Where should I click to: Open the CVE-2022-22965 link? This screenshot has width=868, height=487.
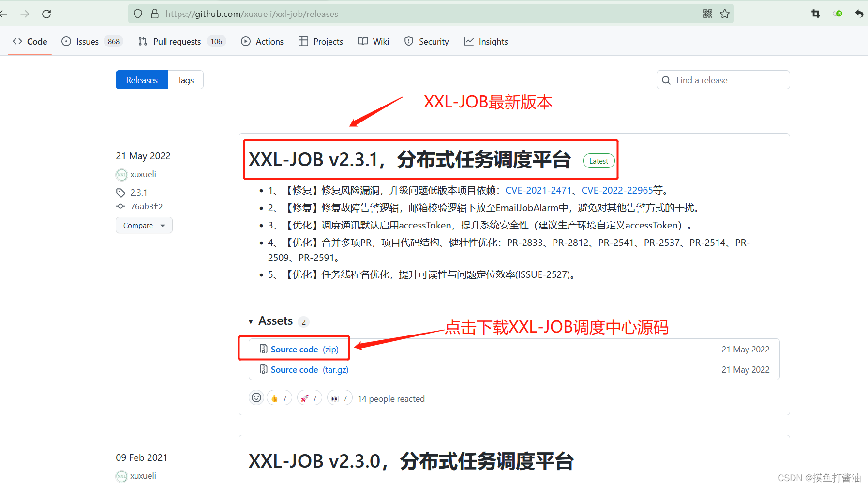click(x=617, y=191)
